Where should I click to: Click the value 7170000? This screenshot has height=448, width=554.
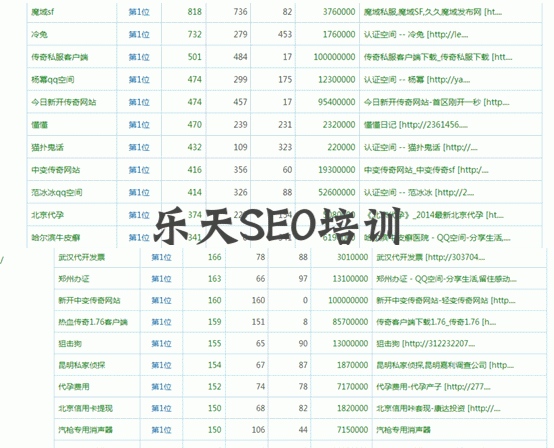353,387
